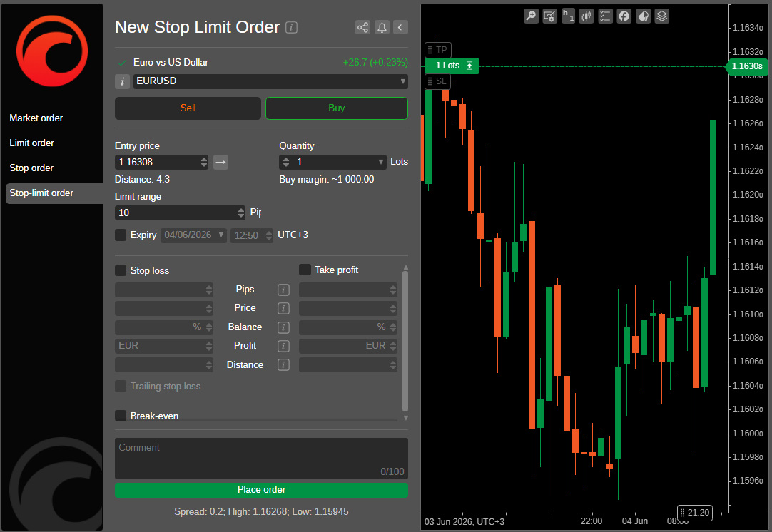Select Stop order in sidebar
Screen dimensions: 772x532
coord(31,168)
